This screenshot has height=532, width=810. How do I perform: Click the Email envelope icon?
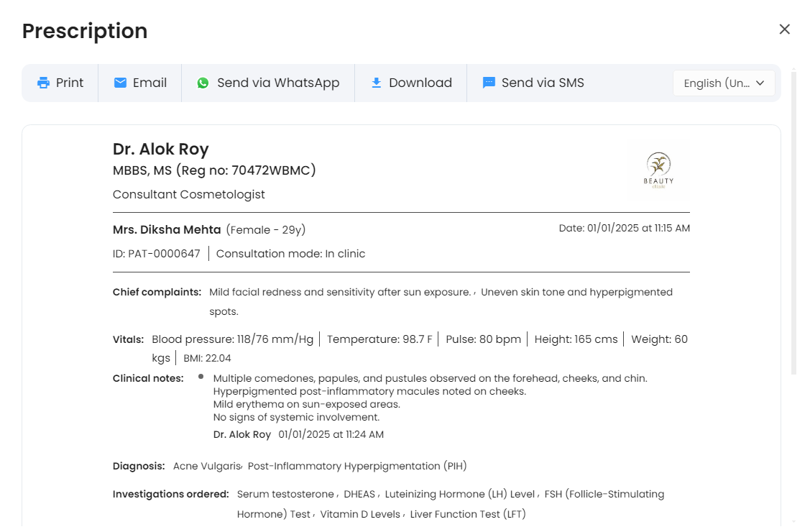tap(121, 83)
